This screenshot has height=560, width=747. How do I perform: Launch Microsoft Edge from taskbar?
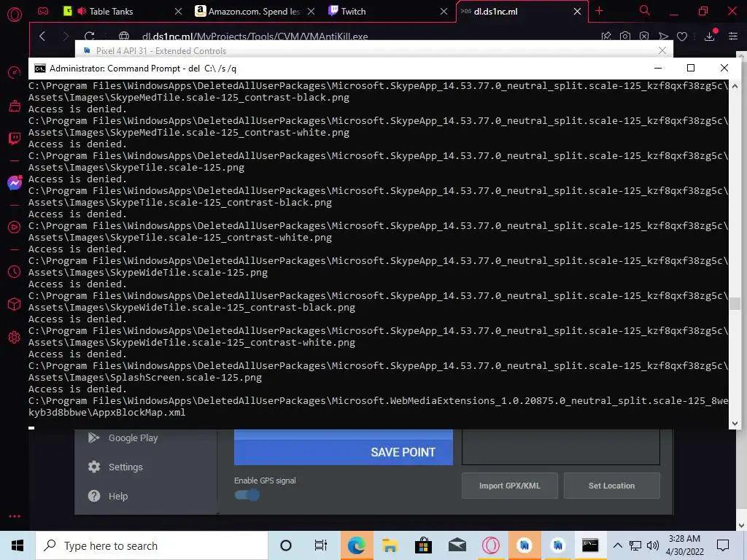pyautogui.click(x=356, y=545)
